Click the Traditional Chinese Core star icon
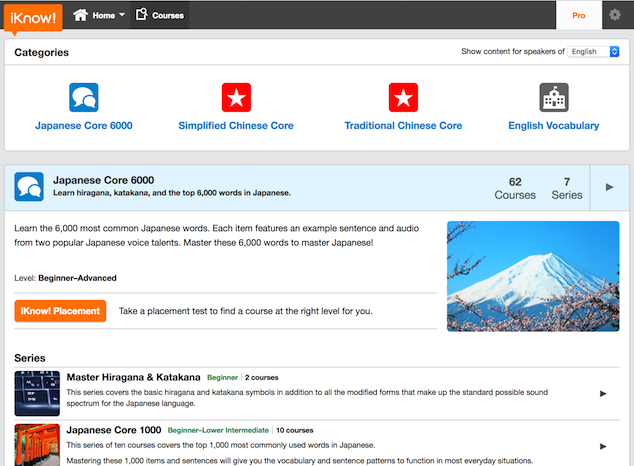634x466 pixels. (x=403, y=97)
